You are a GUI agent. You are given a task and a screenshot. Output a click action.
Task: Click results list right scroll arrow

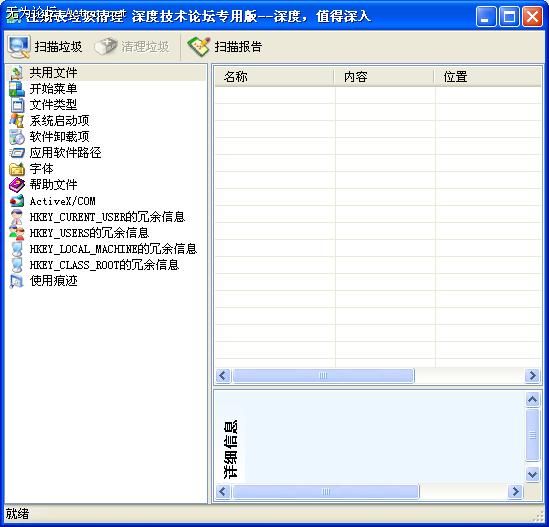[x=532, y=376]
